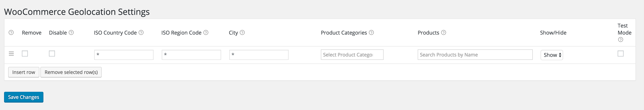The image size is (644, 110).
Task: Enable the Test Mode checkbox
Action: 620,54
